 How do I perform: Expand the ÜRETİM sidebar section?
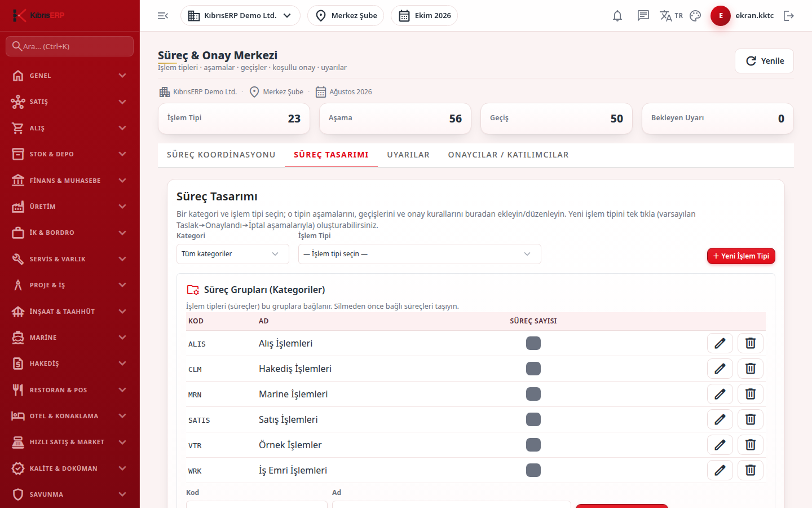pos(70,207)
